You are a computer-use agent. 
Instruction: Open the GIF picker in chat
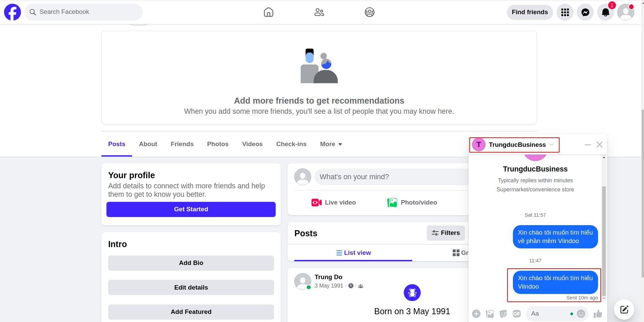(x=517, y=314)
